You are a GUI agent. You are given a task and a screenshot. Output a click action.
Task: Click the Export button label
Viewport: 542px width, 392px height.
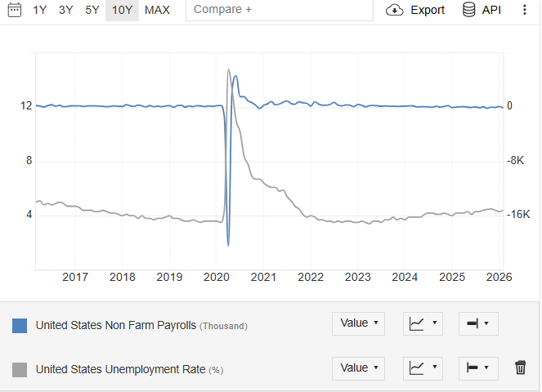(428, 10)
